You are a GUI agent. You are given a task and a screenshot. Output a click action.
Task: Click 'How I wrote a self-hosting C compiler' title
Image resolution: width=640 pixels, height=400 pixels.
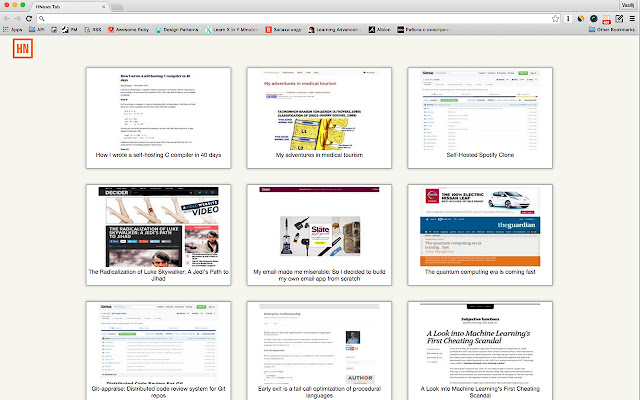tap(158, 155)
